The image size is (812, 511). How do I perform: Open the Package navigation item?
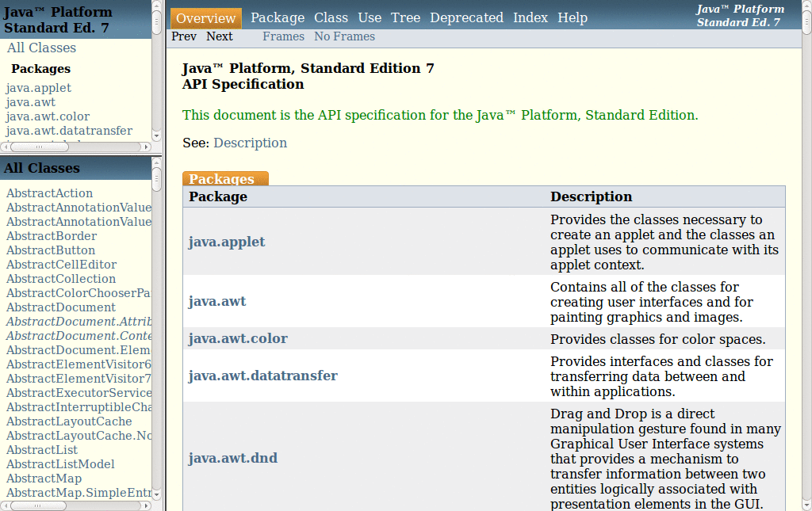pos(278,17)
